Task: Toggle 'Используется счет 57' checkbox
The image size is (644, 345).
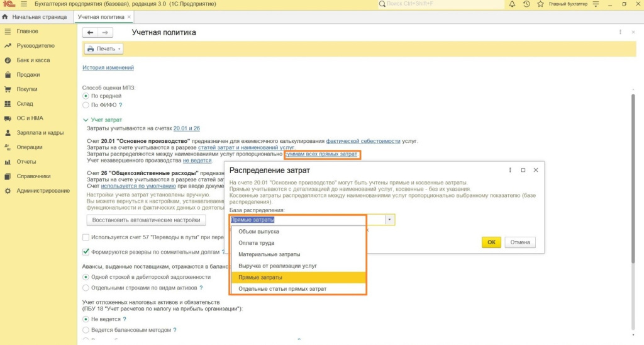Action: 86,237
